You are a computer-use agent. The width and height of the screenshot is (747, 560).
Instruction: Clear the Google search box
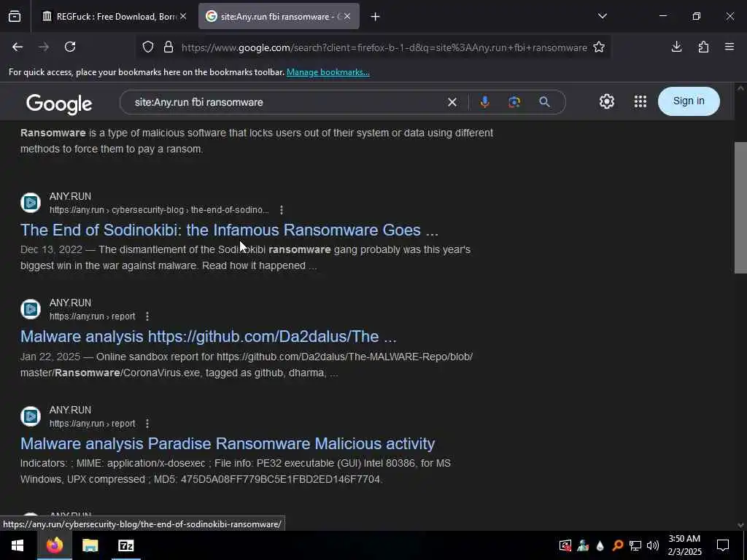pyautogui.click(x=452, y=102)
